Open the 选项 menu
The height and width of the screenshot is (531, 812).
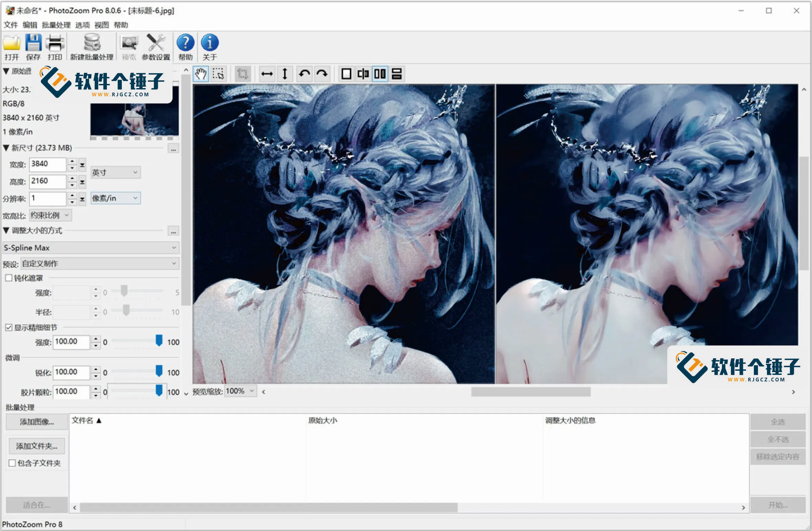click(83, 25)
